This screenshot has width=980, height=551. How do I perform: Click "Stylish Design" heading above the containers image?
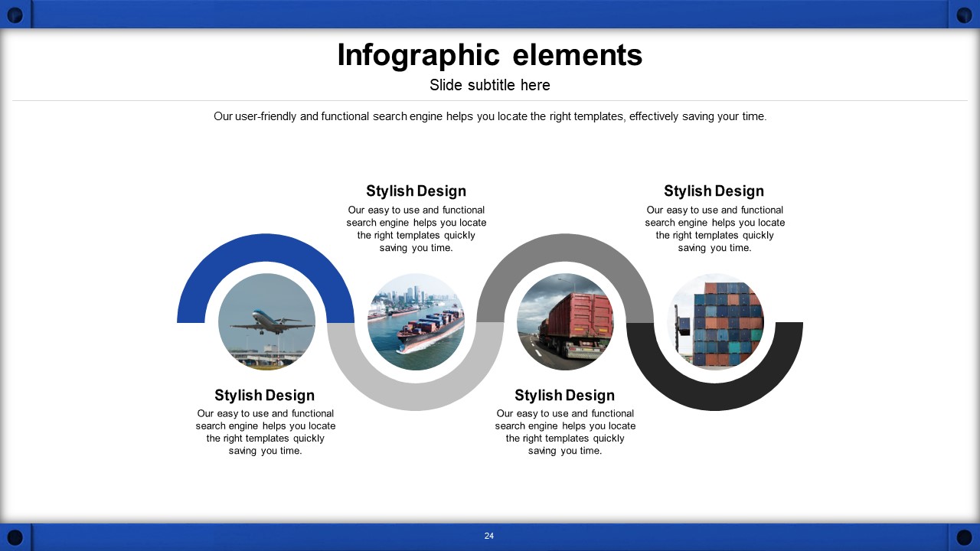[714, 191]
